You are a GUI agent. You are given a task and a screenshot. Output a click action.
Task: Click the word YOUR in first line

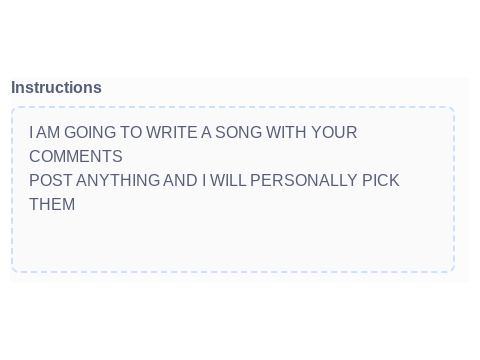(334, 132)
